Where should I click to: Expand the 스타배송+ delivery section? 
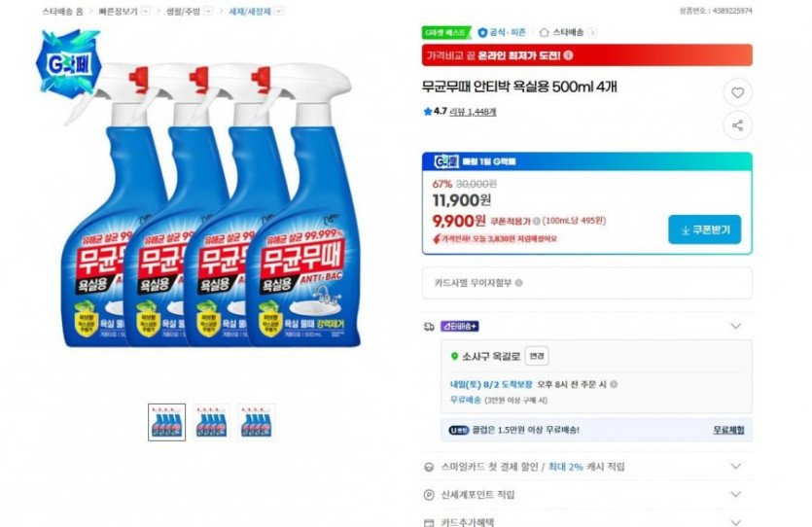click(x=735, y=327)
